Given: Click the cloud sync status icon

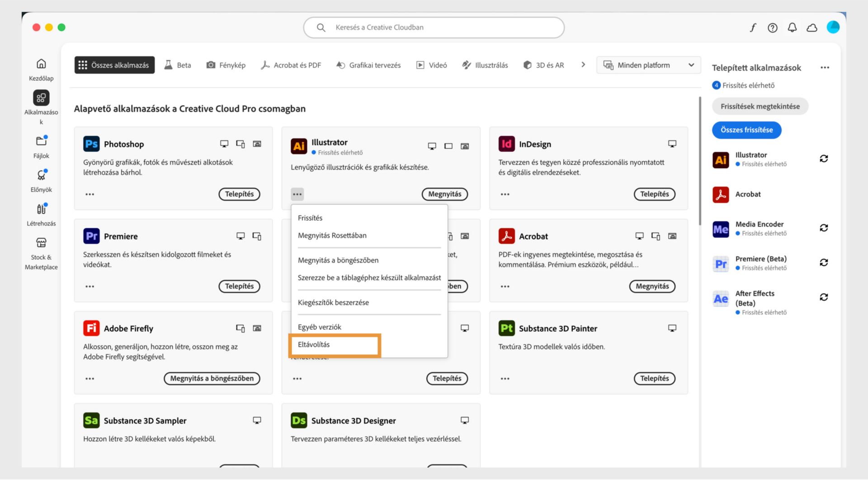Looking at the screenshot, I should (x=812, y=28).
